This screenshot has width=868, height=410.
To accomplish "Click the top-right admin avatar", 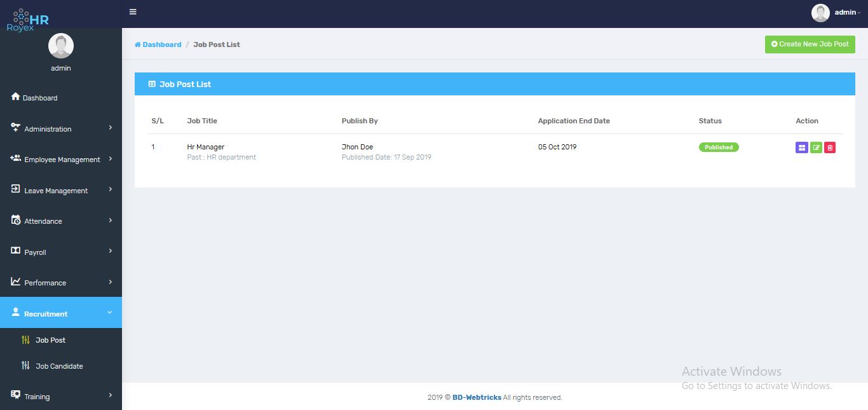I will point(821,13).
